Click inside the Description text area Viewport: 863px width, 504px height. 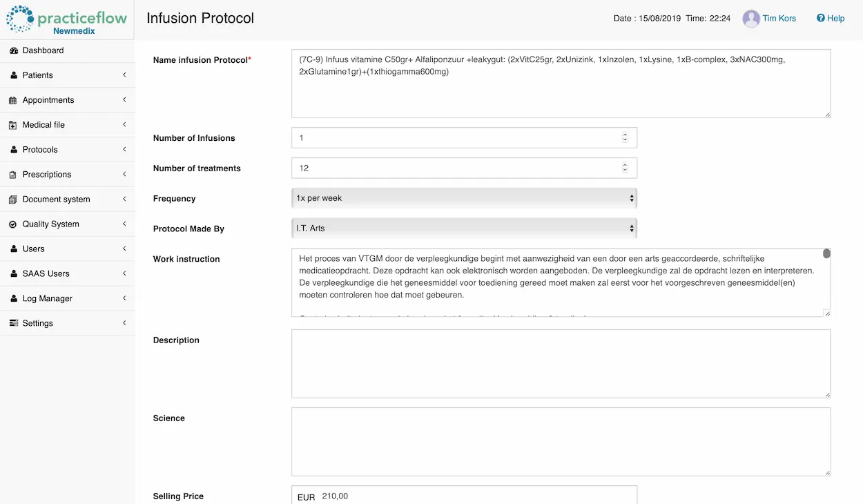click(559, 362)
